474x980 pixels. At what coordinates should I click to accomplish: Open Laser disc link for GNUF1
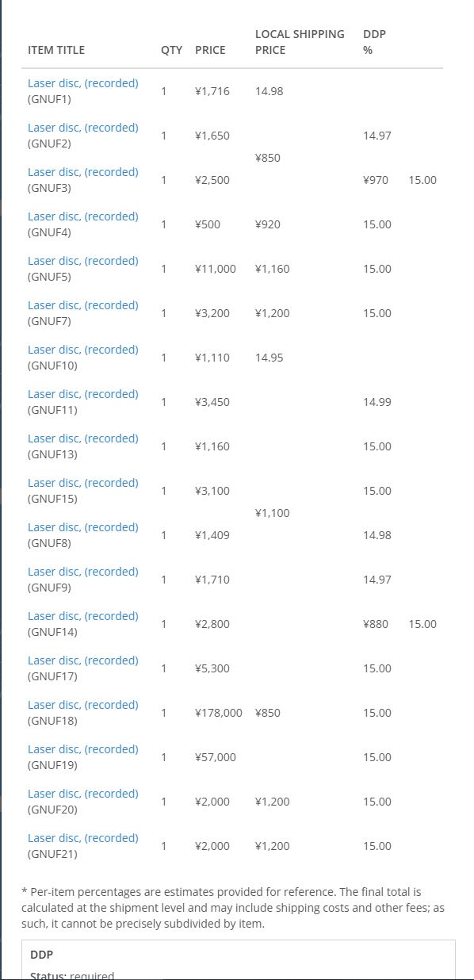(82, 83)
